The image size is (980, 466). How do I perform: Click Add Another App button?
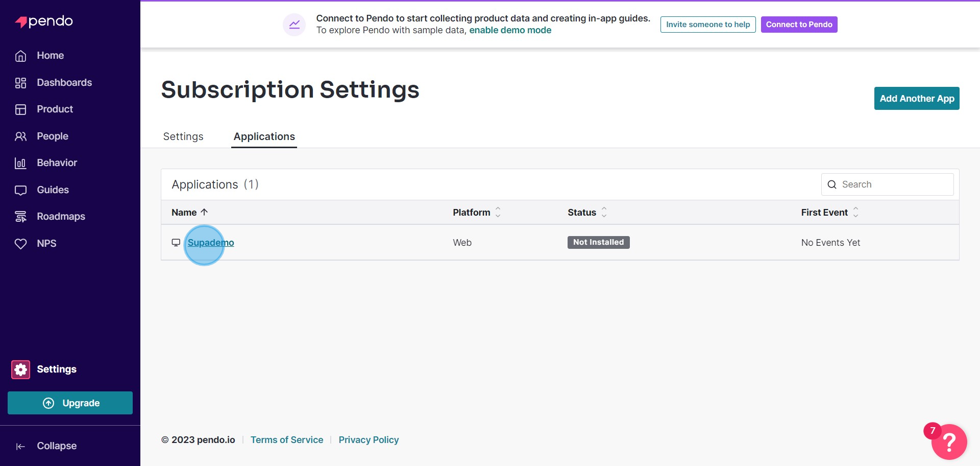(917, 99)
